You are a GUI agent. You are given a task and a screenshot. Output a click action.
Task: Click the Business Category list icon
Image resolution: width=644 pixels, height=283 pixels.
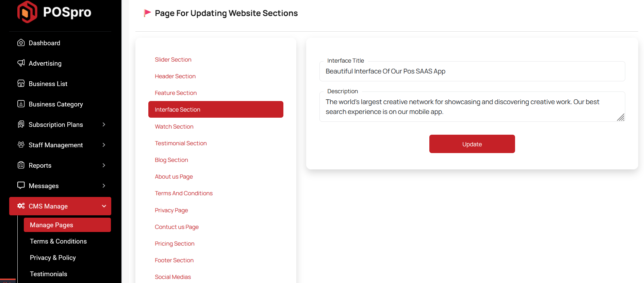[21, 104]
